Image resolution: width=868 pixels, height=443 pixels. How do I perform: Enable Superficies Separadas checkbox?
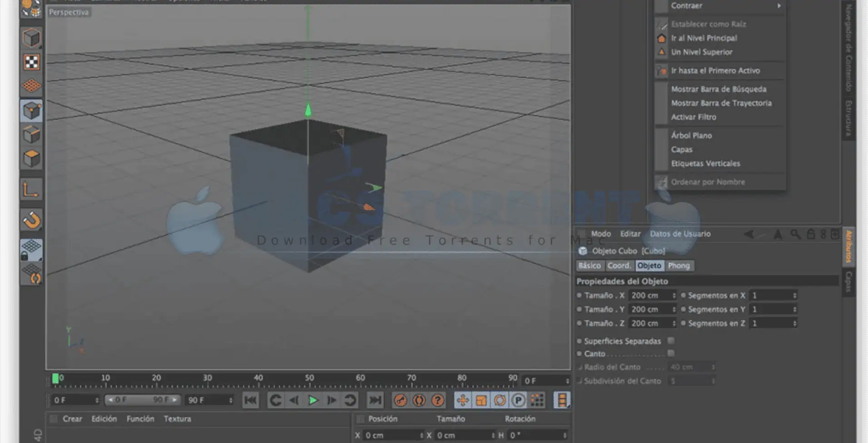point(671,340)
